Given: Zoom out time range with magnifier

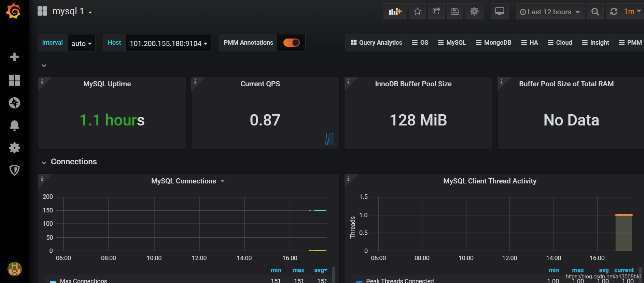Looking at the screenshot, I should click(x=595, y=12).
